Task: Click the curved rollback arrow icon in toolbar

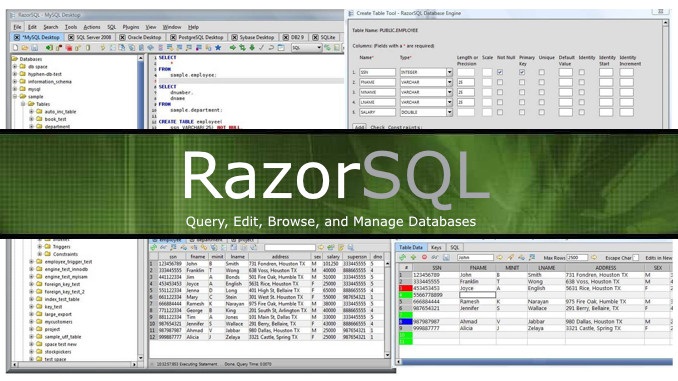Action: 271,48
